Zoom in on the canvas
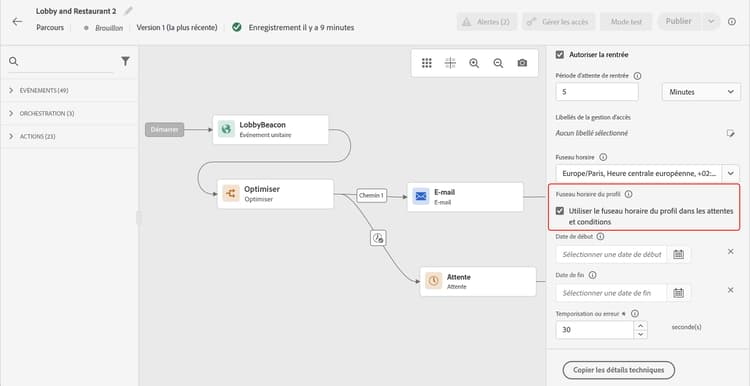750x386 pixels. point(474,63)
